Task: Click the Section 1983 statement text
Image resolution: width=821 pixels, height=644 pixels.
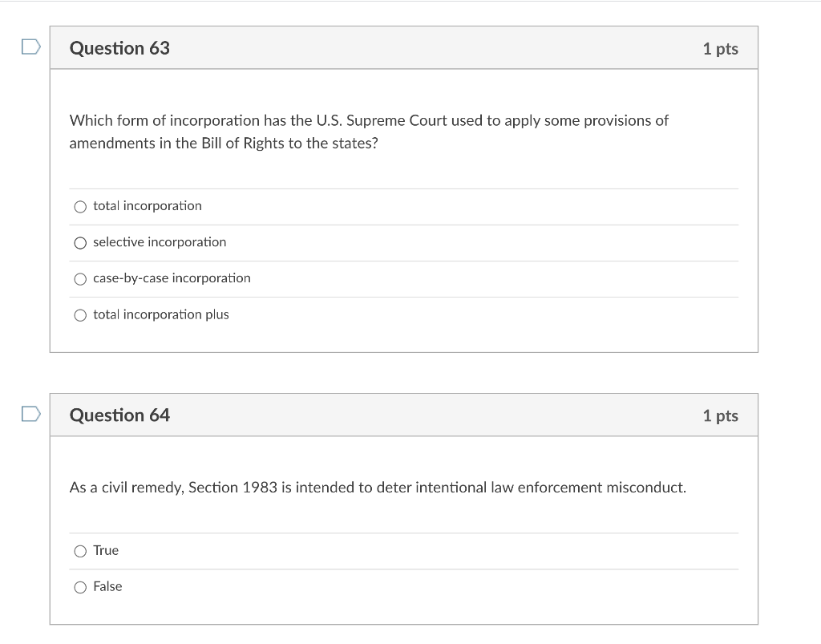Action: click(377, 487)
